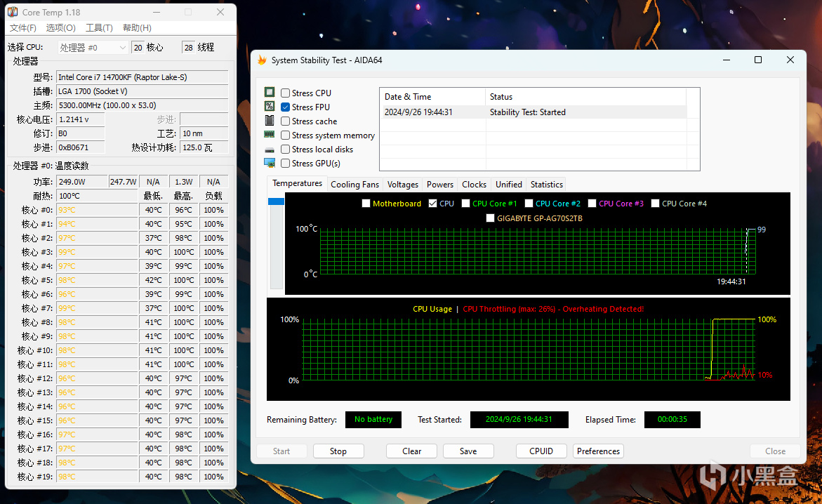Switch to the Cooling Fans tab

click(355, 185)
